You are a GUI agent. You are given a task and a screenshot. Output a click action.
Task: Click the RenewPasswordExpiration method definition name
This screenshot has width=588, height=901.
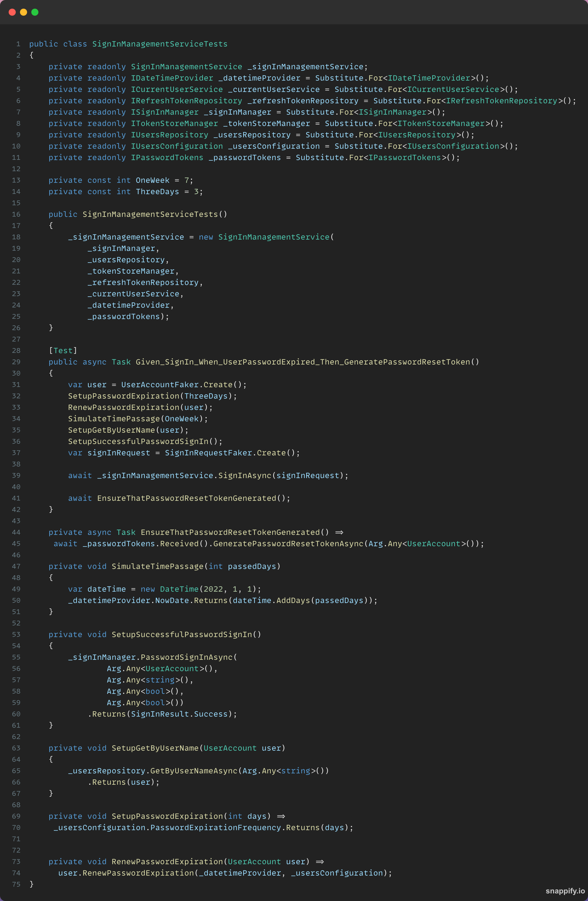point(167,862)
